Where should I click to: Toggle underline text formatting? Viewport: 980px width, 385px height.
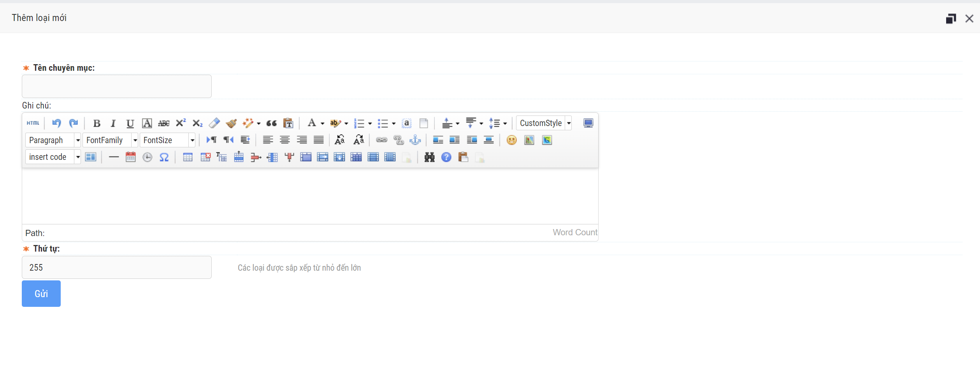point(130,123)
